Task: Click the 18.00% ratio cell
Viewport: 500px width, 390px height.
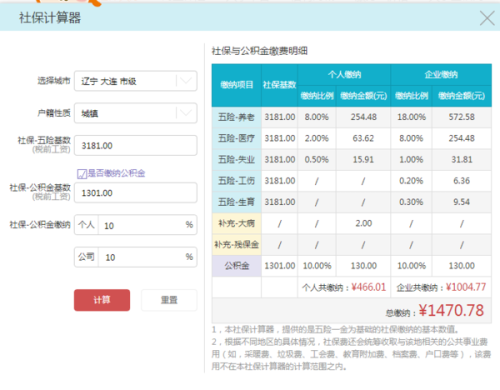Action: point(411,117)
